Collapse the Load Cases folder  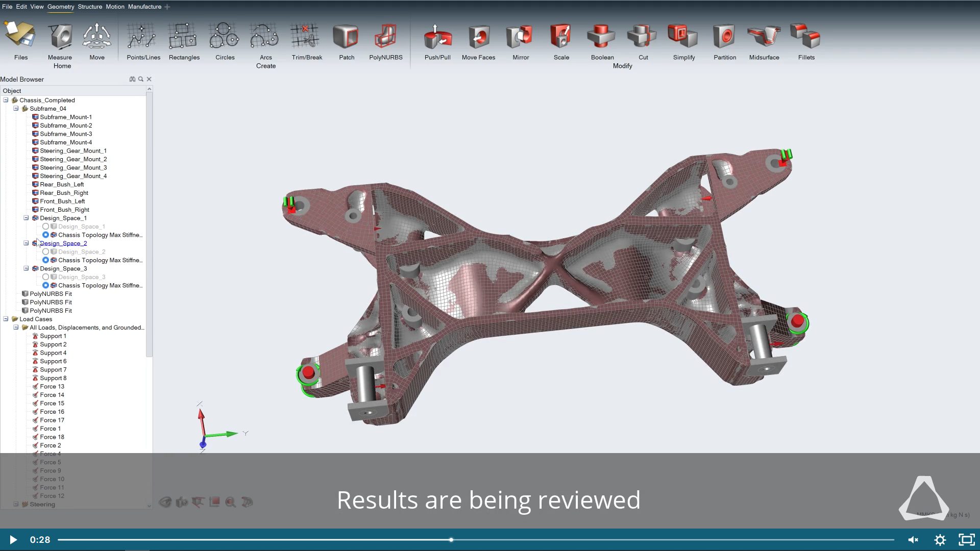[5, 319]
